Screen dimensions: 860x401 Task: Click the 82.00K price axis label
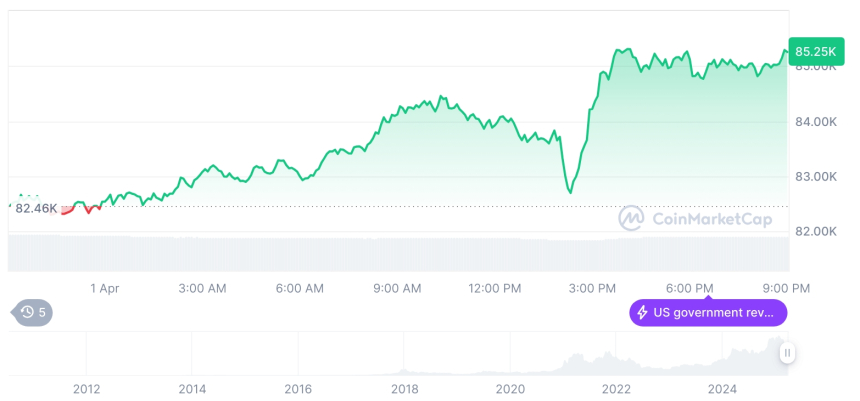pyautogui.click(x=814, y=231)
